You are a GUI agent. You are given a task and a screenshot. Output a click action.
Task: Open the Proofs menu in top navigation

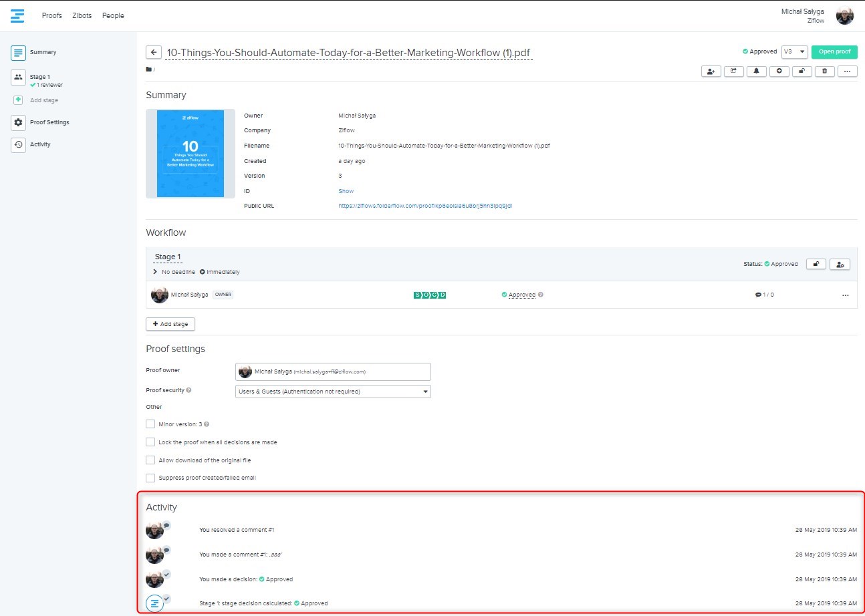pyautogui.click(x=51, y=15)
